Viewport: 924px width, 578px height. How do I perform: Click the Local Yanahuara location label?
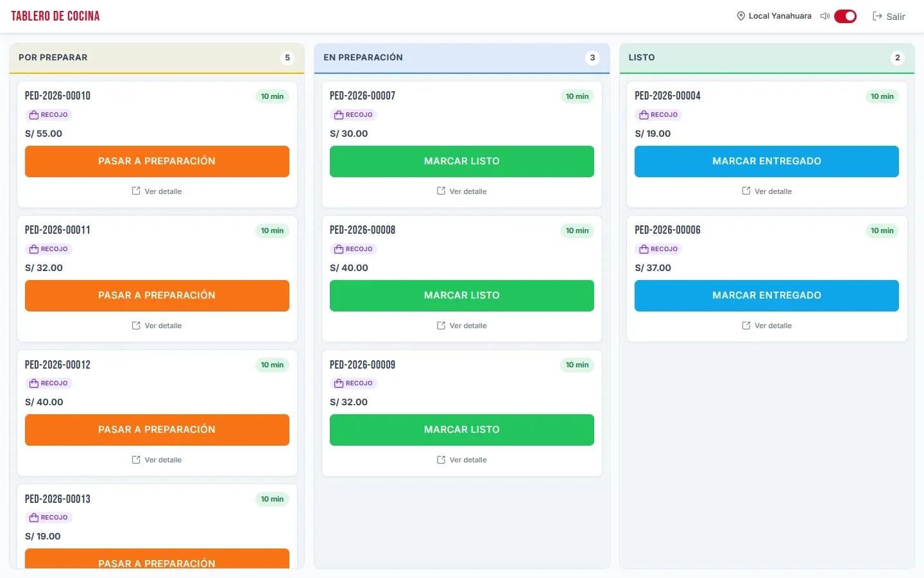[780, 16]
